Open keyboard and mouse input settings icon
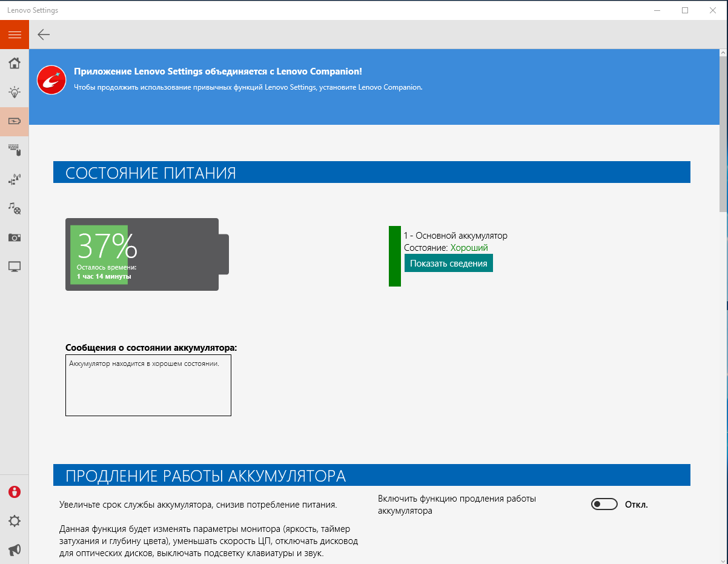 15,150
